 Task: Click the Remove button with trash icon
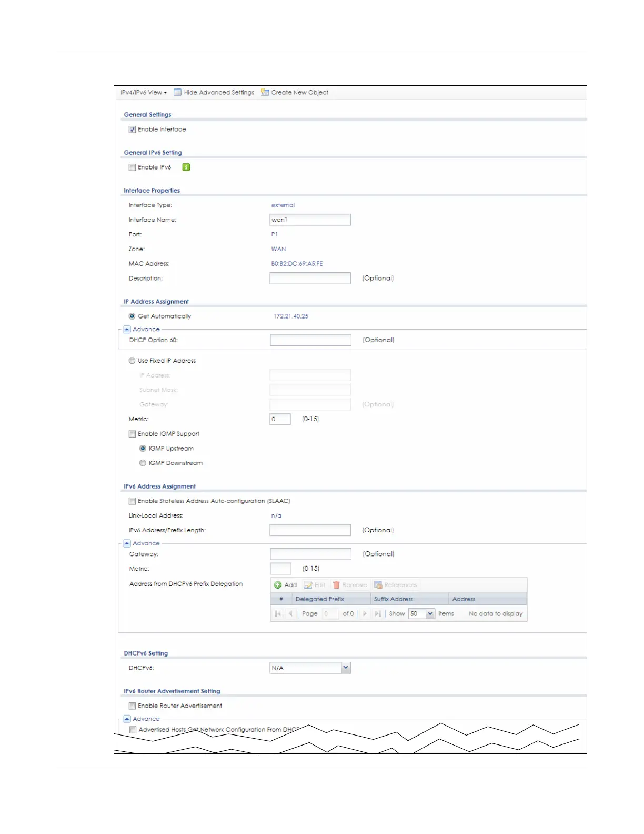click(350, 585)
